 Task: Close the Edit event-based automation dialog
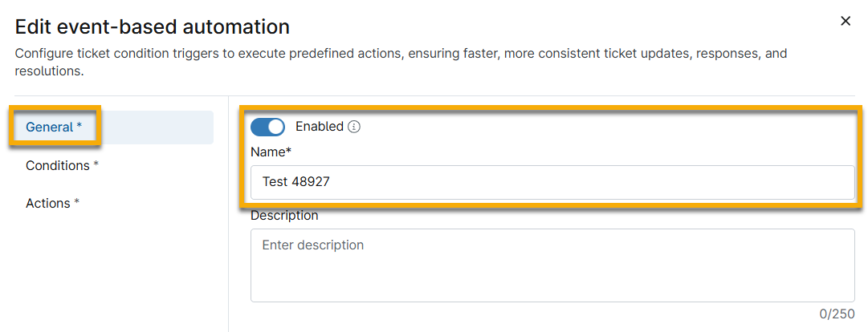coord(845,22)
